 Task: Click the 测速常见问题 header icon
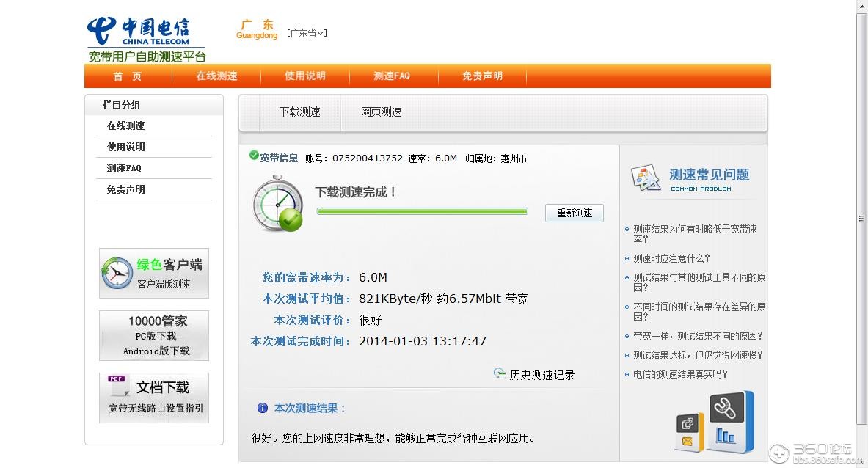[646, 178]
